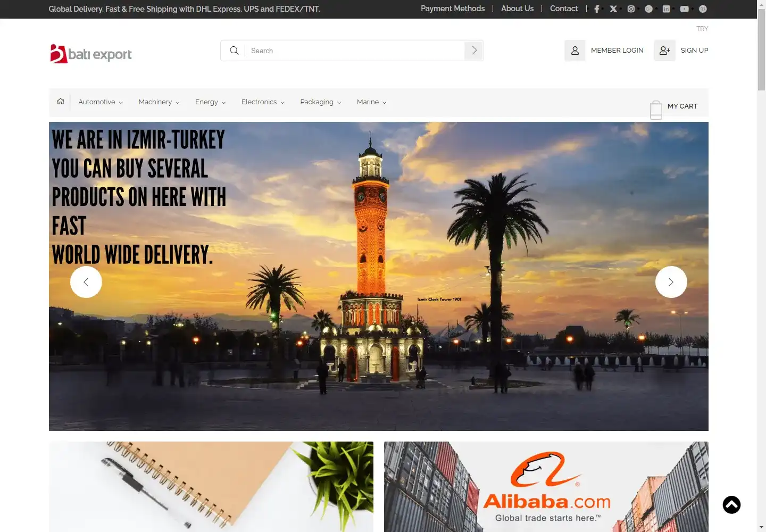
Task: Expand the Automotive category menu
Action: (x=101, y=102)
